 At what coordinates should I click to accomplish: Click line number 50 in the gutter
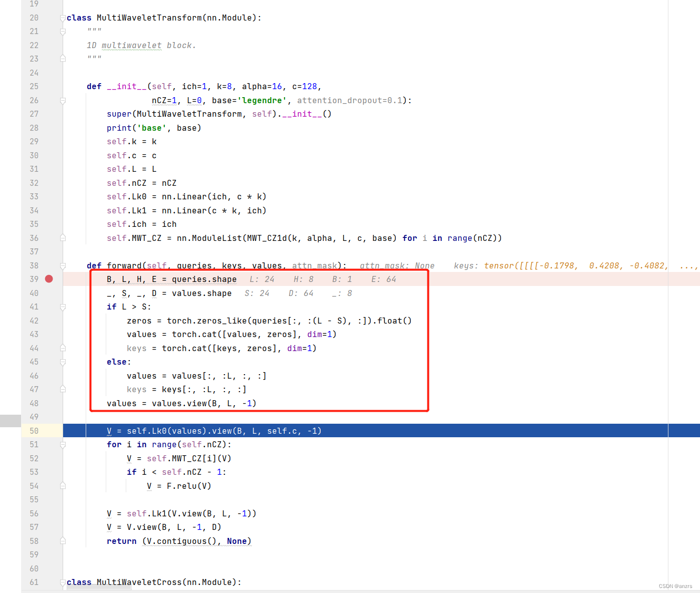tap(34, 431)
